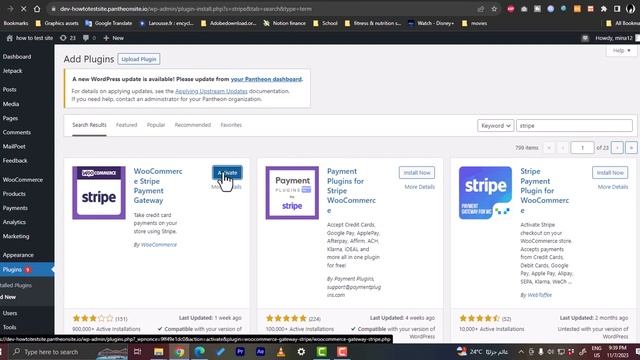This screenshot has height=360, width=640.
Task: Switch to the Recommended tab
Action: pos(193,125)
